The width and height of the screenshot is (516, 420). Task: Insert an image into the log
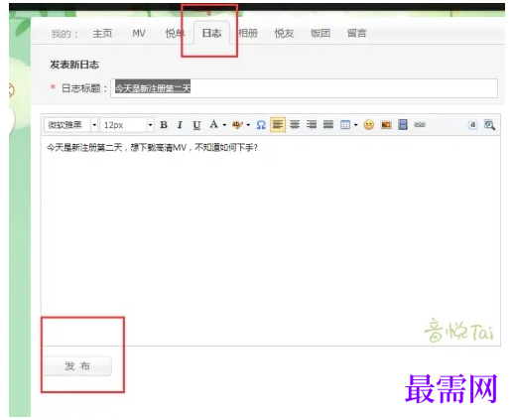coord(386,125)
